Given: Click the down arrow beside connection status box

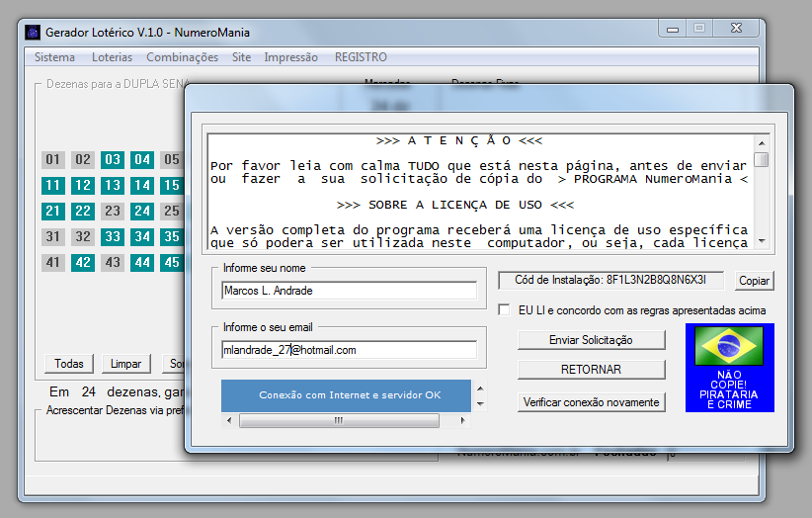Looking at the screenshot, I should tap(480, 404).
